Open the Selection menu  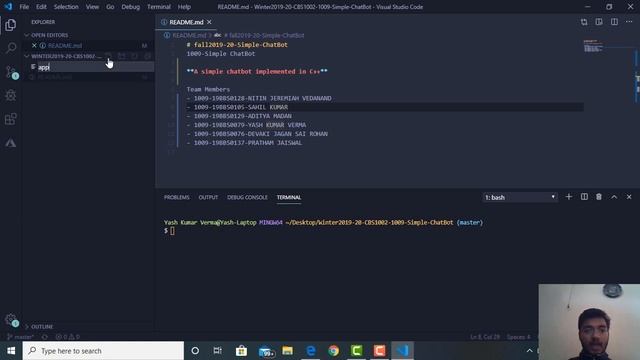point(66,7)
